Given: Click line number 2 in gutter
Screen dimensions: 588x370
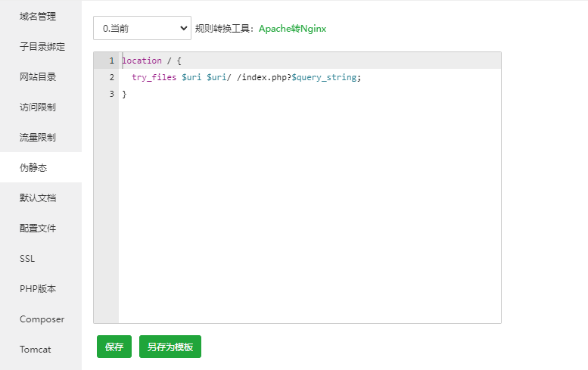Looking at the screenshot, I should pos(112,77).
